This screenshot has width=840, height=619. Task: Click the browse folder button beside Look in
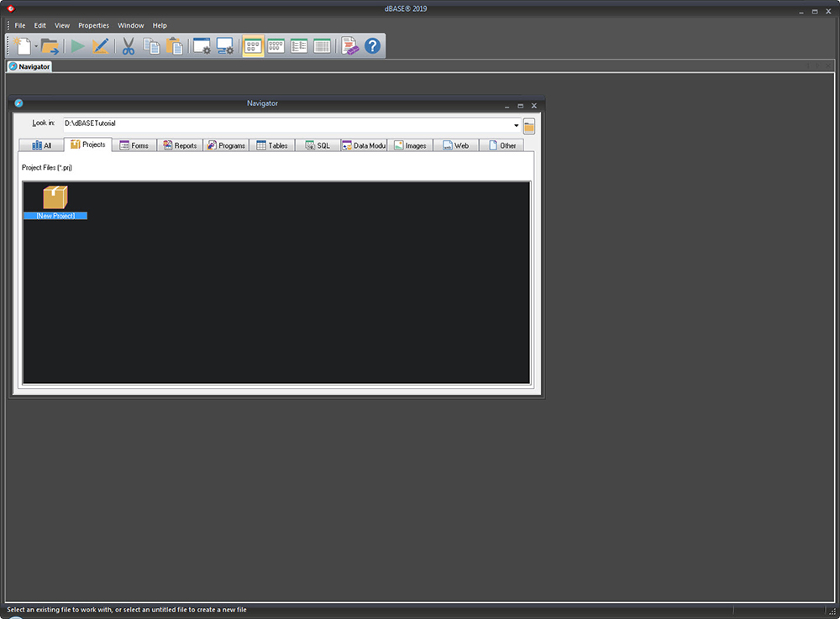pos(528,126)
